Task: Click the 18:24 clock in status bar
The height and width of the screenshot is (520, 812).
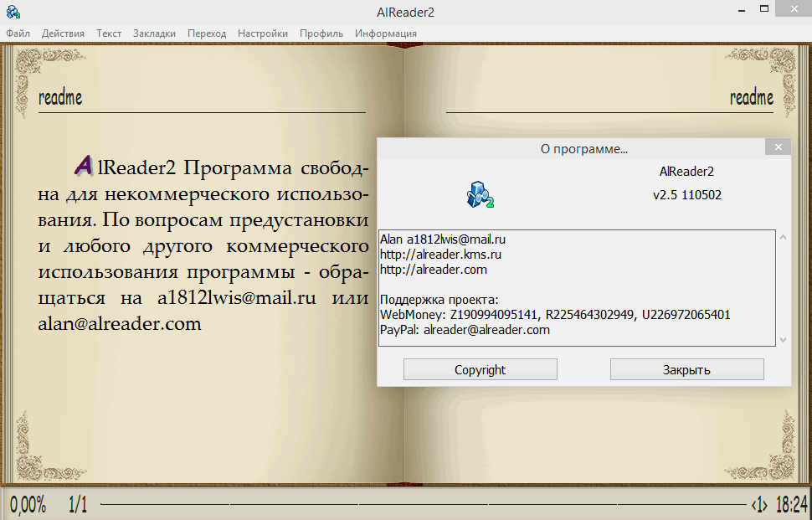Action: (792, 504)
